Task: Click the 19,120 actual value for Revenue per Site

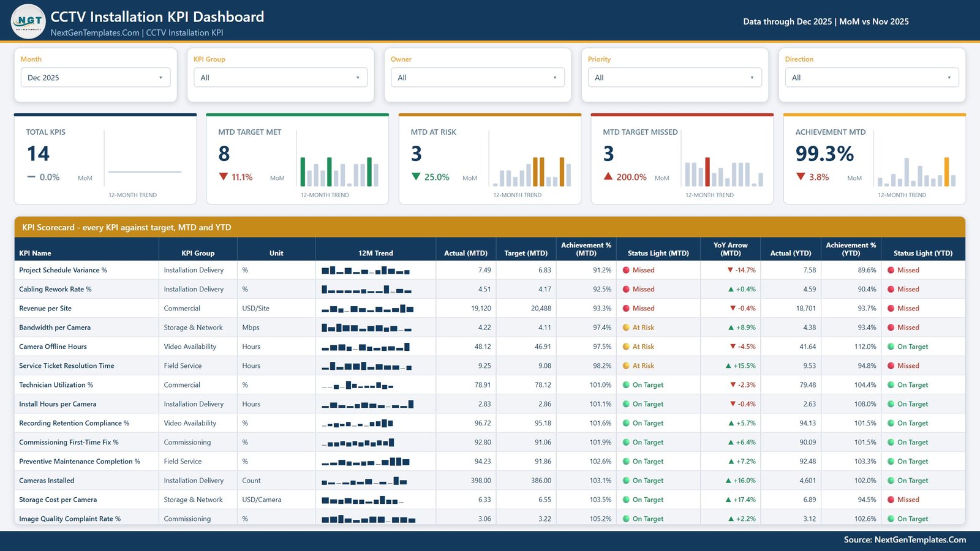Action: click(x=481, y=309)
